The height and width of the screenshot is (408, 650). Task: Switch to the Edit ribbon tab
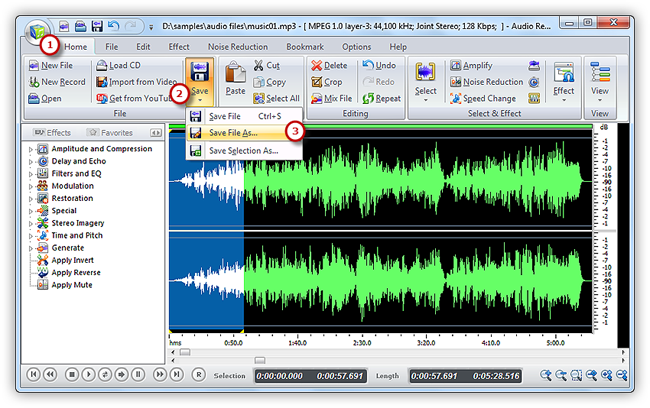pos(143,47)
